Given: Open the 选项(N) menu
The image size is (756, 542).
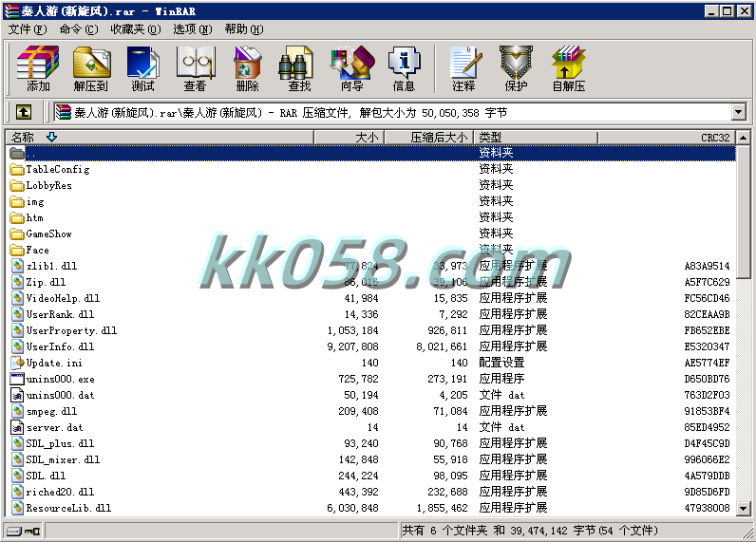Looking at the screenshot, I should click(193, 29).
